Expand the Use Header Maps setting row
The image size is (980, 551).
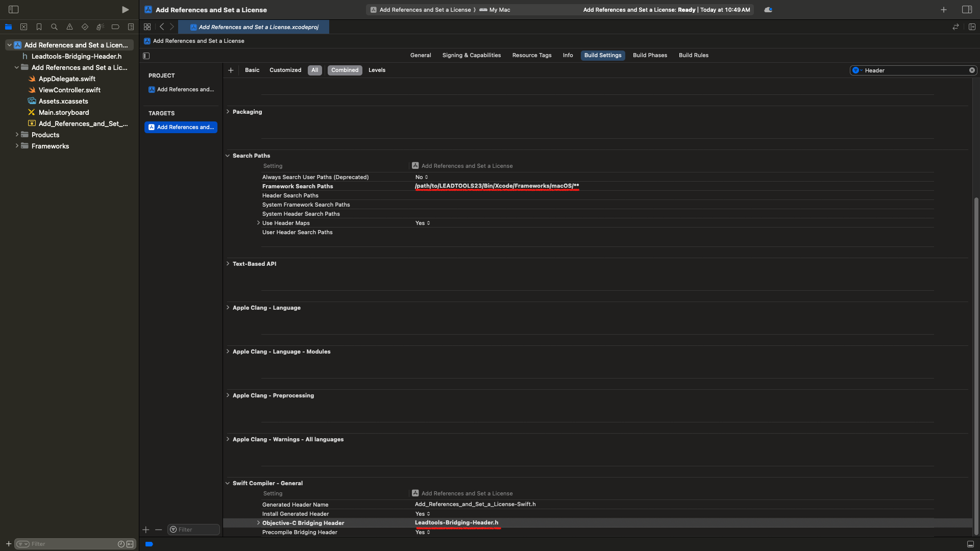pyautogui.click(x=258, y=223)
